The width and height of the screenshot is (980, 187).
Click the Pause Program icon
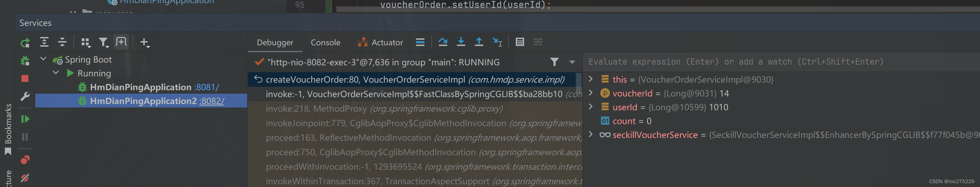25,137
